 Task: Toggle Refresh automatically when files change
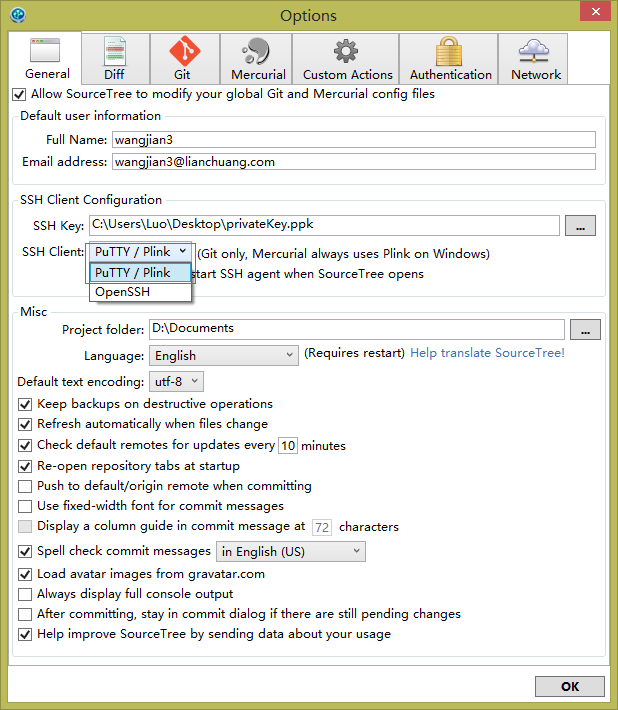(x=25, y=425)
